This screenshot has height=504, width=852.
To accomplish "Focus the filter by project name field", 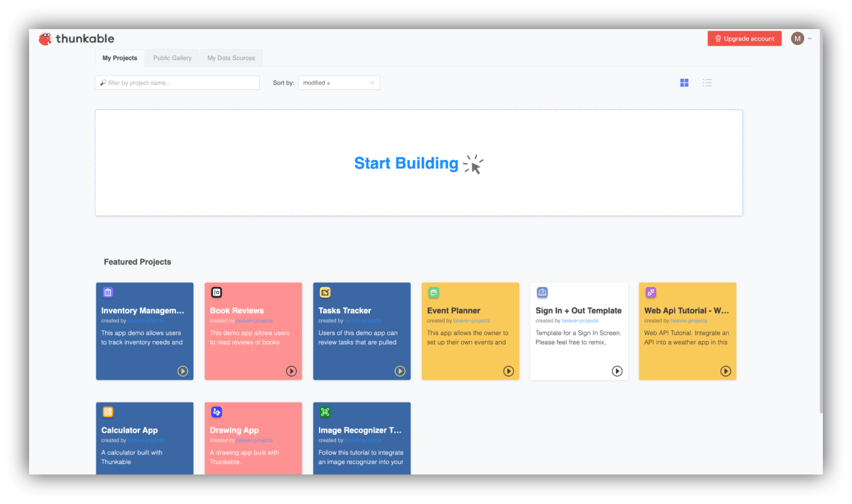I will coord(177,83).
